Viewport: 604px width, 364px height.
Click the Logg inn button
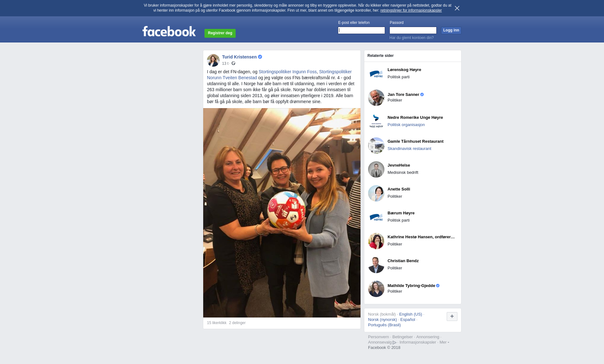(451, 30)
